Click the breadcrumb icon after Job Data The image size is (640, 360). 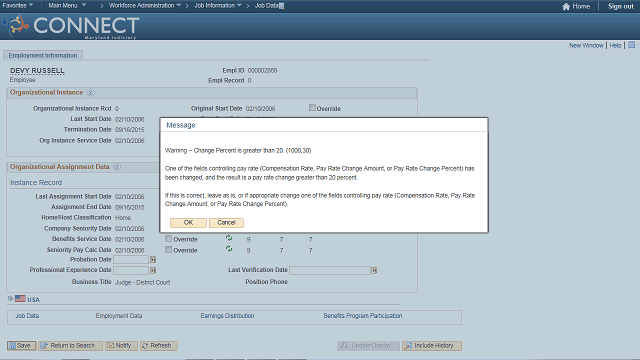pyautogui.click(x=282, y=6)
